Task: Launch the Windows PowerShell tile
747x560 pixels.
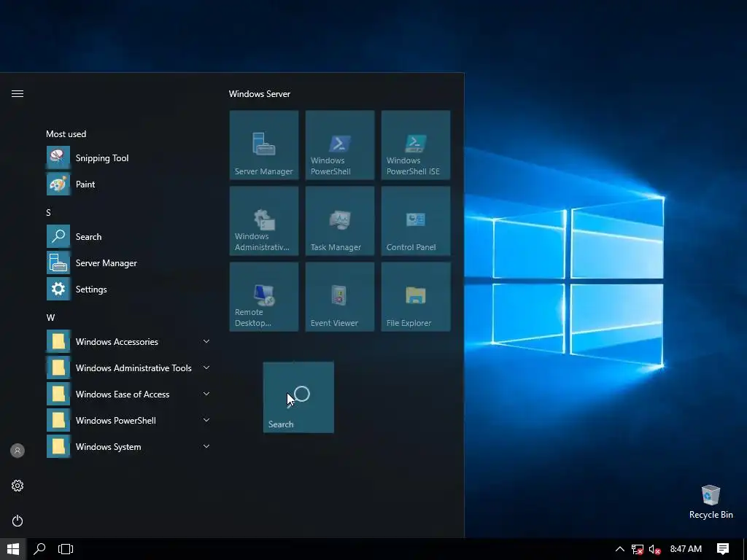Action: click(x=340, y=145)
